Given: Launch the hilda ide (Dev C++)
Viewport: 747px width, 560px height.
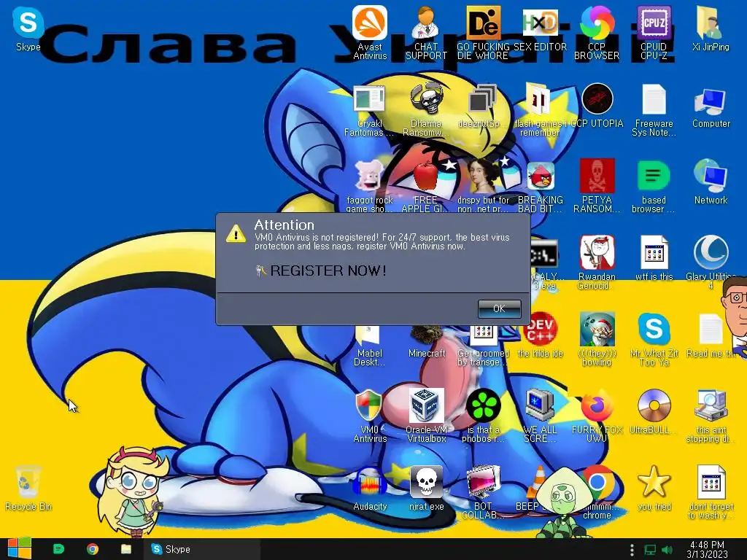Looking at the screenshot, I should coord(541,335).
